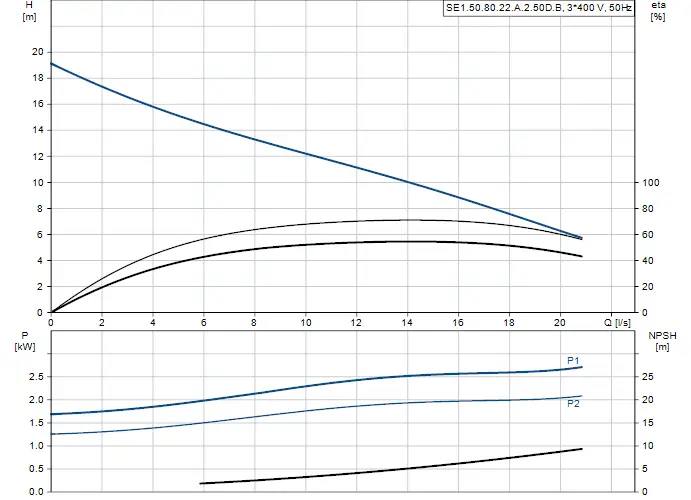The width and height of the screenshot is (691, 500).
Task: Click the 2.0 tick on the kW axis
Action: tap(36, 400)
